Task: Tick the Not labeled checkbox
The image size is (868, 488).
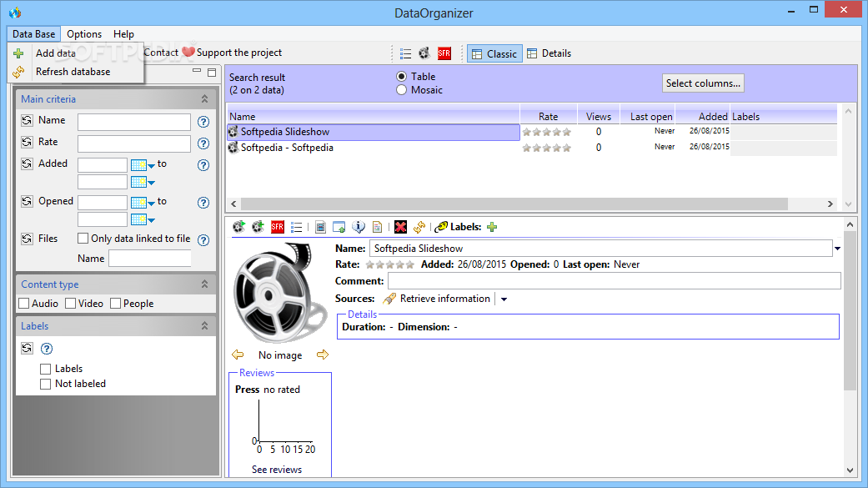Action: tap(45, 384)
